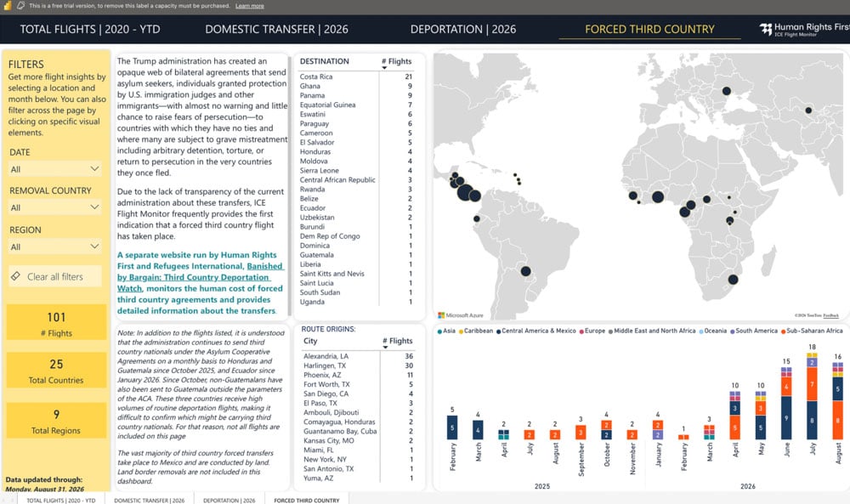Switch to DOMESTIC TRANSFER | 2026 header tab
Viewport: 850px width, 504px height.
pyautogui.click(x=276, y=29)
